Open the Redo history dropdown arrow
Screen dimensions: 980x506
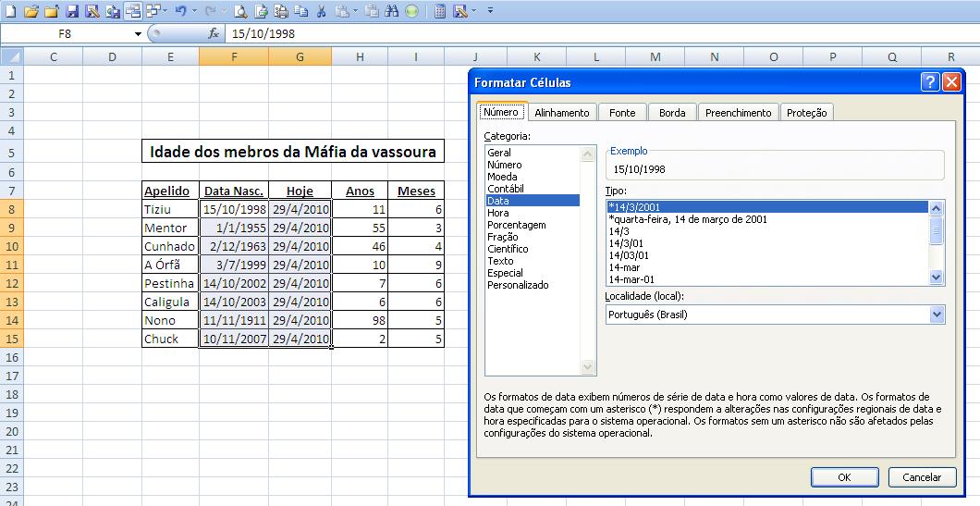(224, 10)
